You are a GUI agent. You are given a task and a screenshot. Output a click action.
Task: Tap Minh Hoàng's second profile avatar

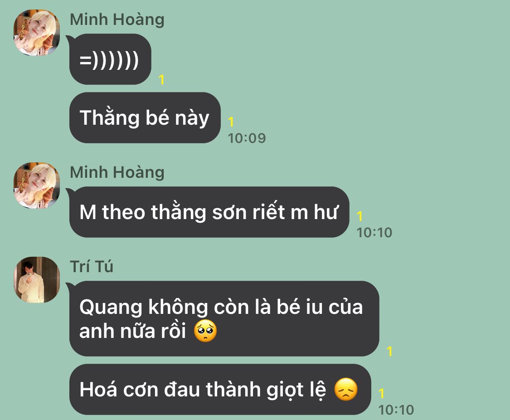[37, 186]
